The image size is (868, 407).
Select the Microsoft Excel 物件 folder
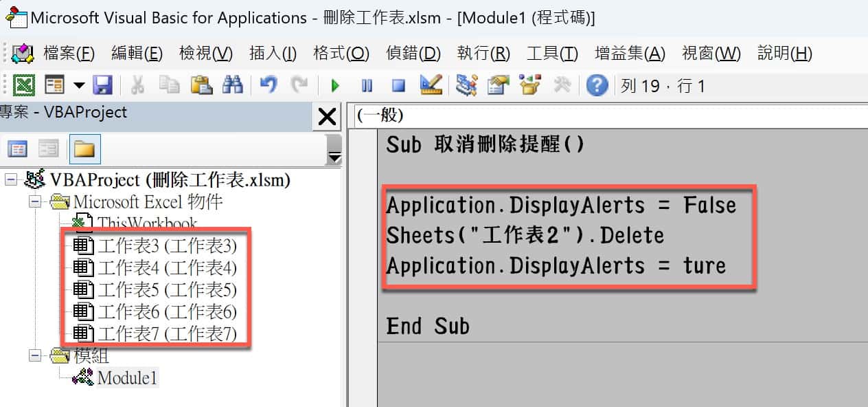(x=148, y=201)
